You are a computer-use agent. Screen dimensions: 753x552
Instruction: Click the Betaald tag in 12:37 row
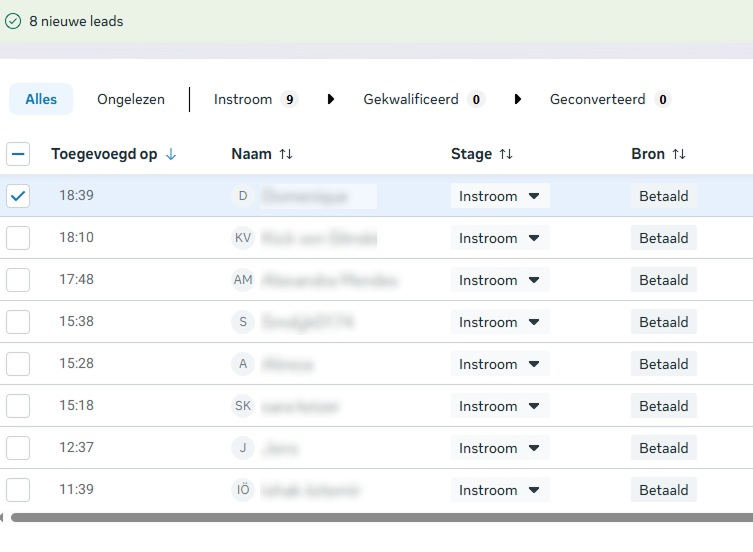click(x=664, y=448)
